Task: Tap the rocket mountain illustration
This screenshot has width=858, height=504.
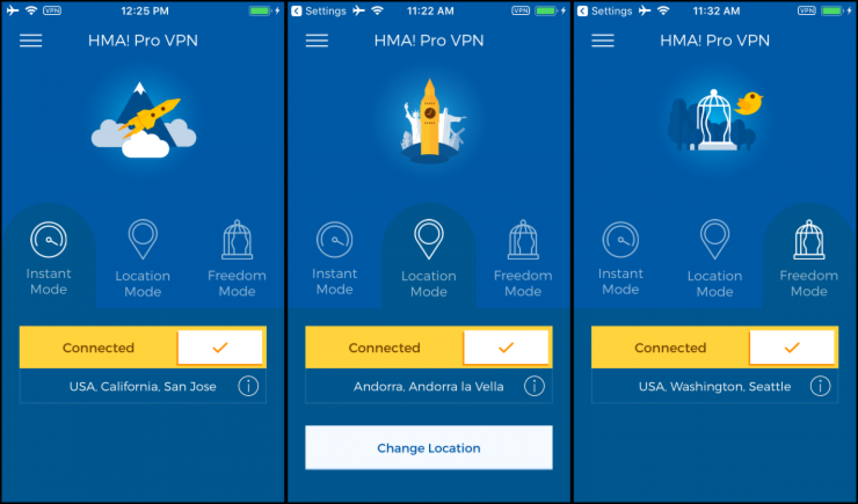Action: pos(144,120)
